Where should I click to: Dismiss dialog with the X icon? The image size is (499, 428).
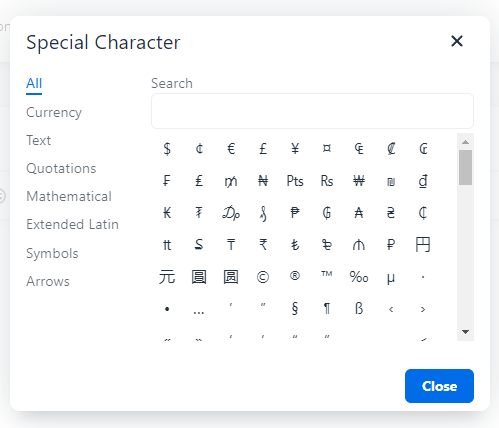[x=457, y=41]
